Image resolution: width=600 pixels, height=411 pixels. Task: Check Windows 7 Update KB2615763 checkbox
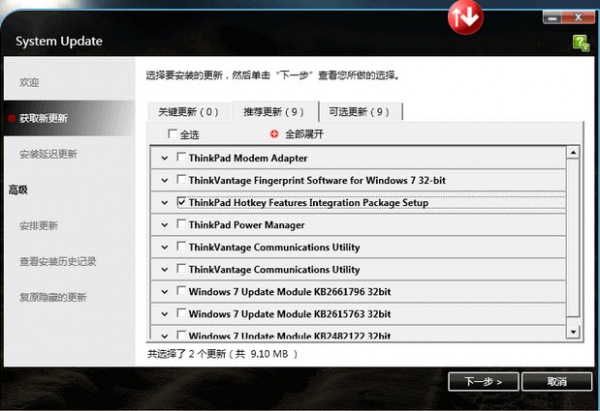(x=181, y=313)
